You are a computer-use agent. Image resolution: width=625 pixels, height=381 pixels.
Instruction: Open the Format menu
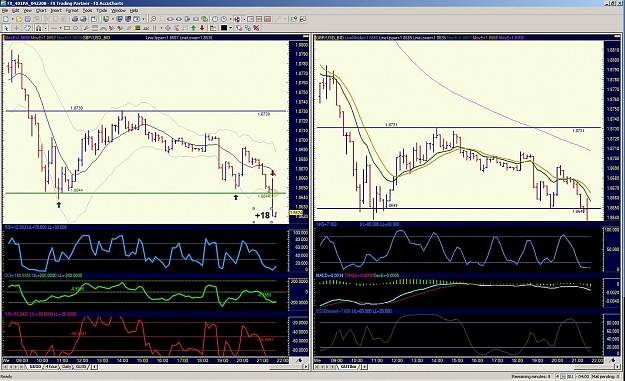tap(72, 10)
